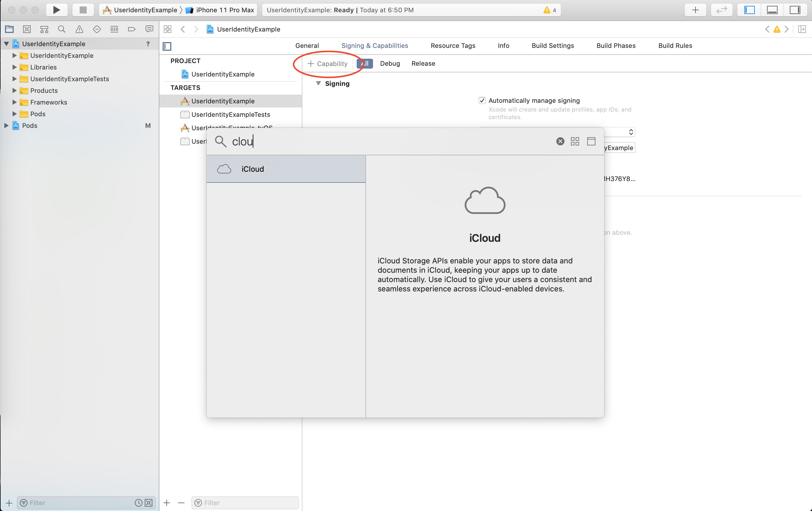812x511 pixels.
Task: Click the Add Capability button
Action: pos(327,63)
